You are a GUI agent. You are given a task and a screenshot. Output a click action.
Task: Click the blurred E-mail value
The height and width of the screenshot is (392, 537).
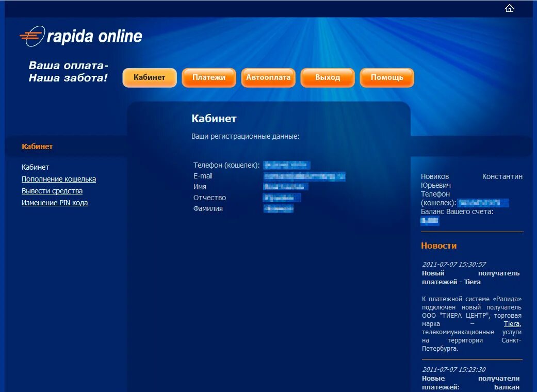point(304,176)
